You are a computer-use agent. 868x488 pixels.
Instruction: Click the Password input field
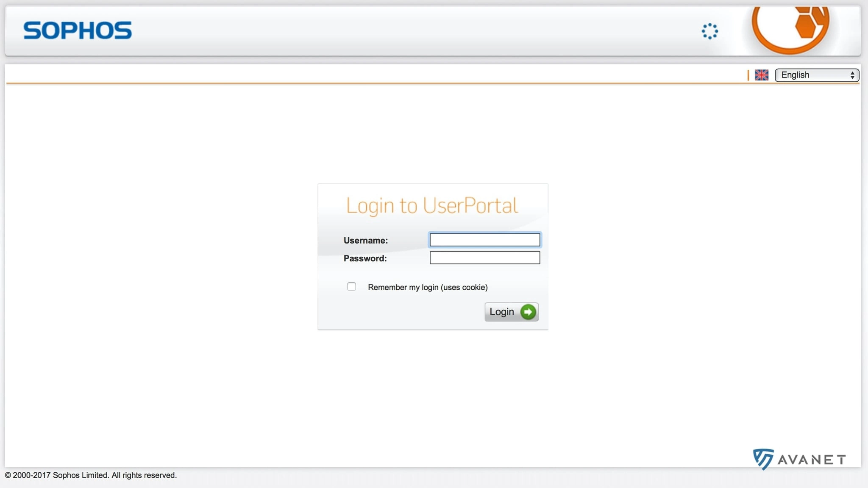point(485,258)
